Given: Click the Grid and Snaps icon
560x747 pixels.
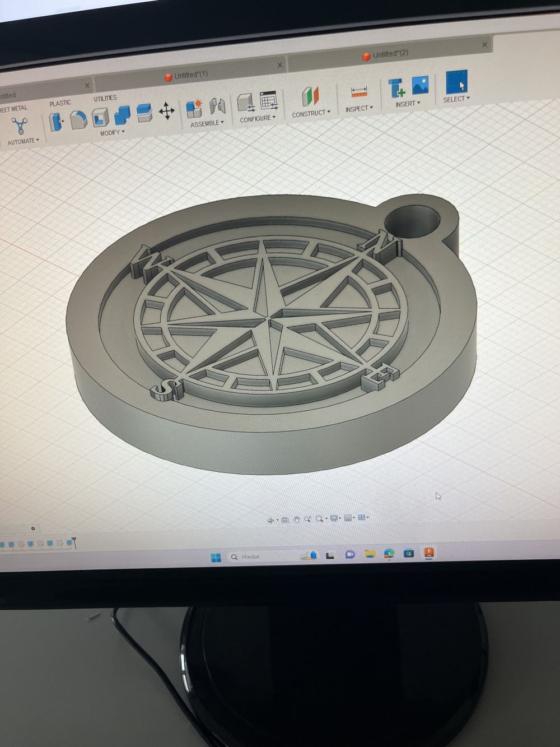Looking at the screenshot, I should [348, 518].
